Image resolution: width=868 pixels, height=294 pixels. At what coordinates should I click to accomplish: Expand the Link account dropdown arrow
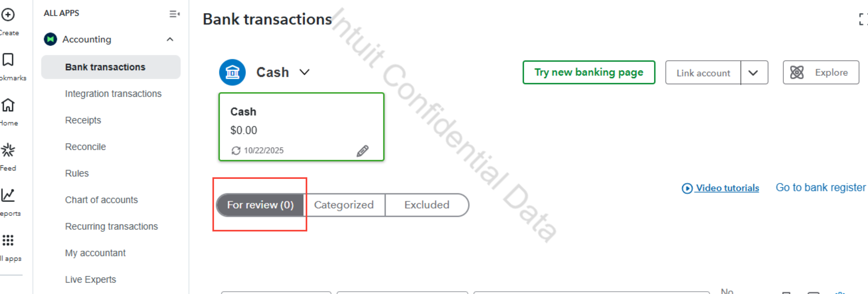pos(753,73)
